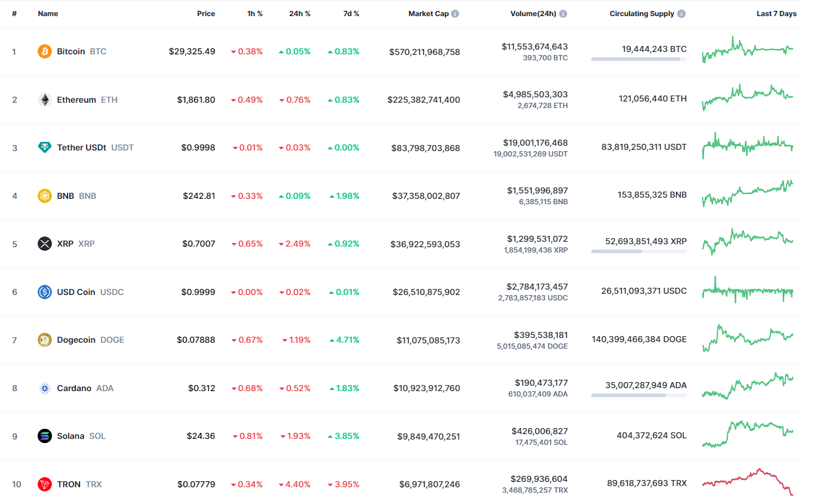Sort the table by Price column

[x=206, y=13]
